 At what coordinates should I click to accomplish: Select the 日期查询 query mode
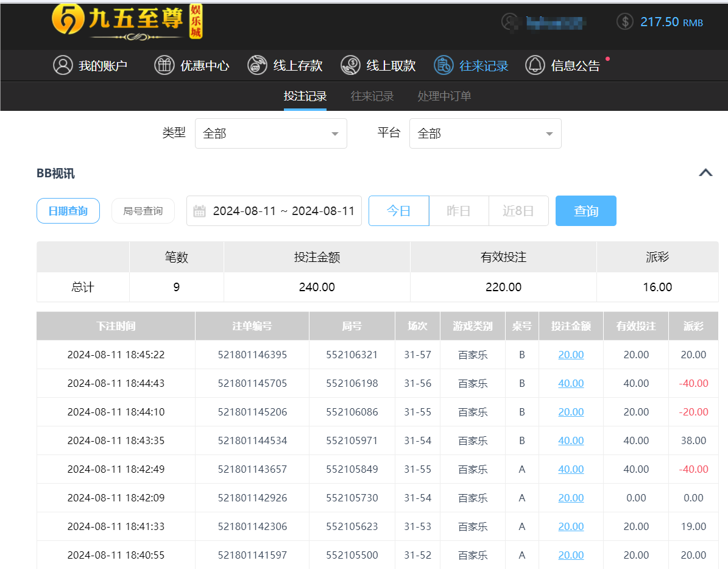pyautogui.click(x=68, y=210)
